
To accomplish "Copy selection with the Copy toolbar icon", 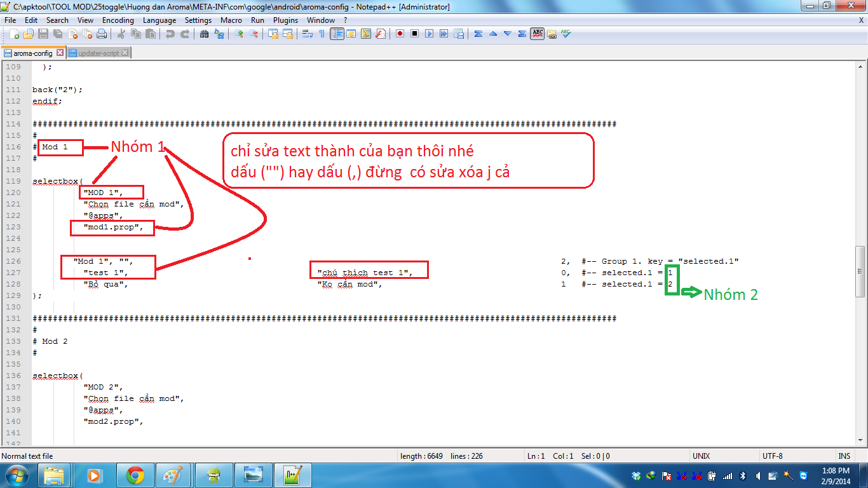I will coord(135,34).
